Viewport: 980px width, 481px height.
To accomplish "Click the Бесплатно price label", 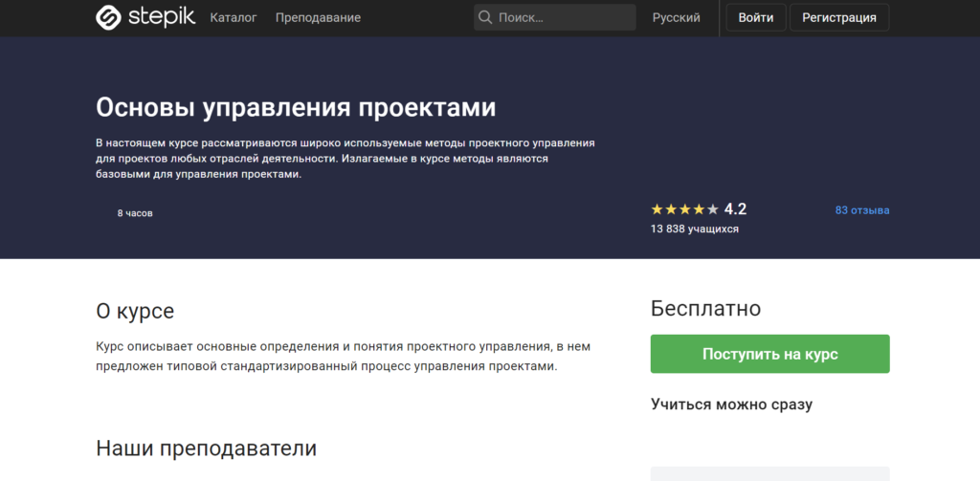I will 705,308.
